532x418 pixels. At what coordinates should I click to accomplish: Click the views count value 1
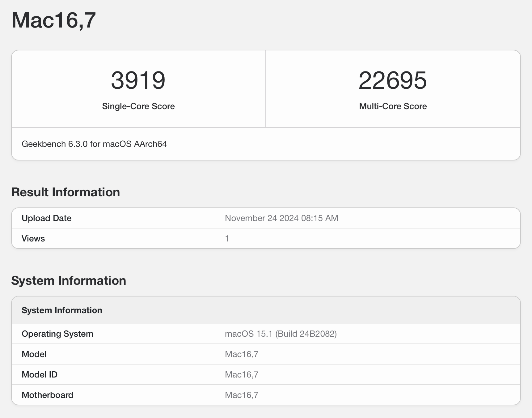tap(227, 238)
